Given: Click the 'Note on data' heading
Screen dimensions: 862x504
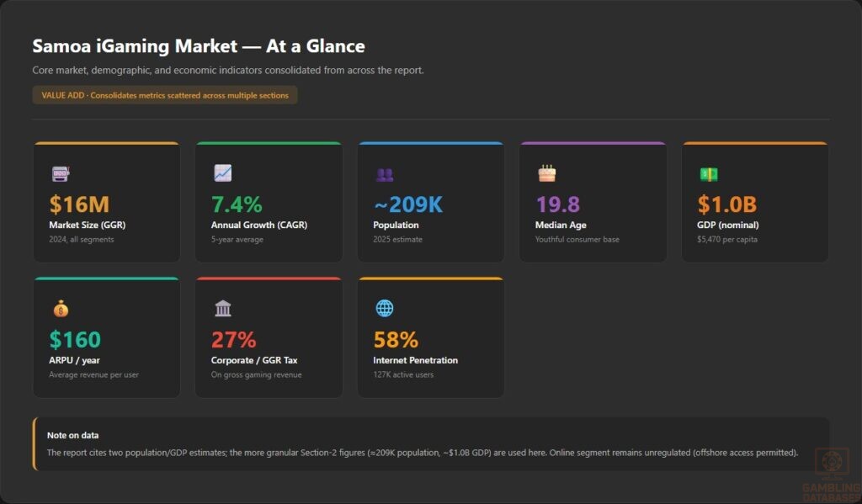Looking at the screenshot, I should click(x=73, y=435).
